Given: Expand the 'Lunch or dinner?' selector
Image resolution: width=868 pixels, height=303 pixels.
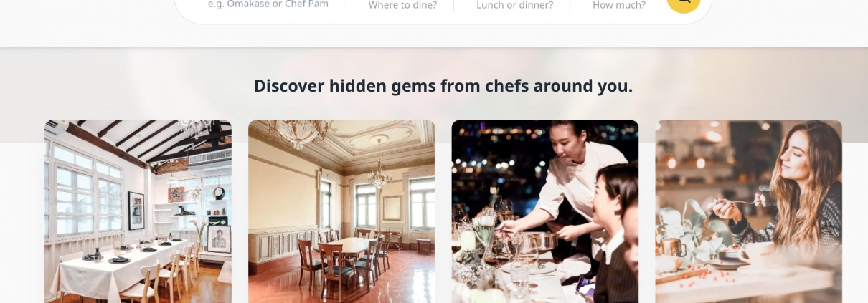Looking at the screenshot, I should (x=514, y=5).
